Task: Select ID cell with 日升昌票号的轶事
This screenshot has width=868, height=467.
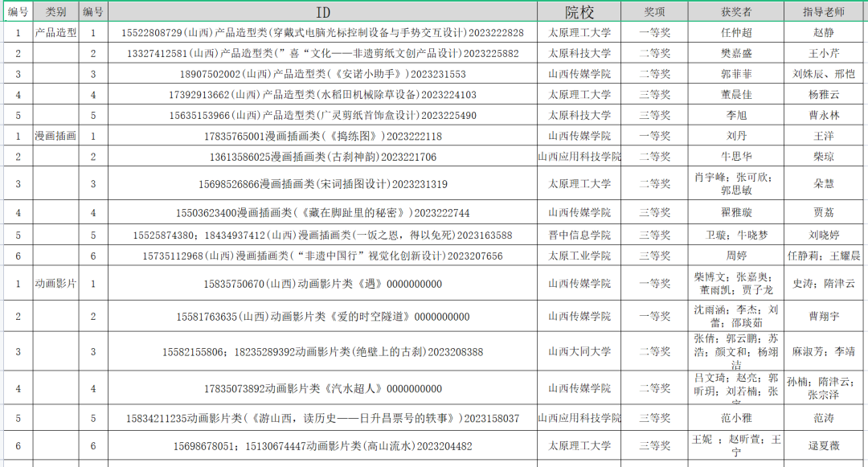Action: coord(323,418)
